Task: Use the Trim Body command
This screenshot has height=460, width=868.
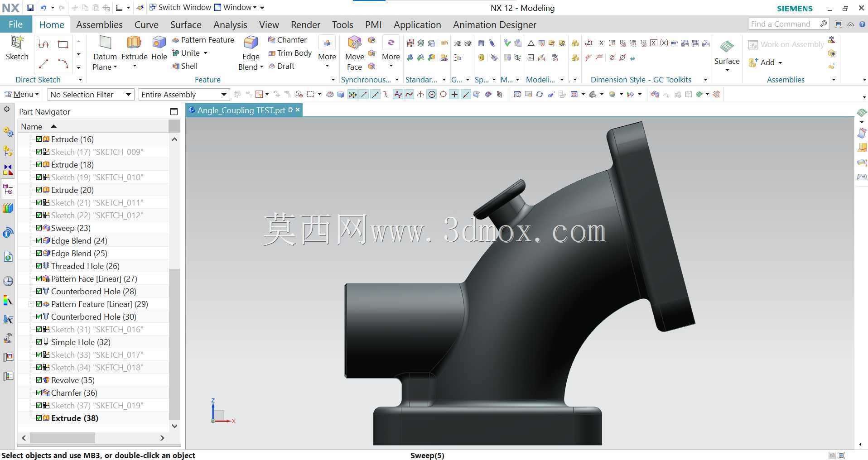Action: (x=290, y=53)
